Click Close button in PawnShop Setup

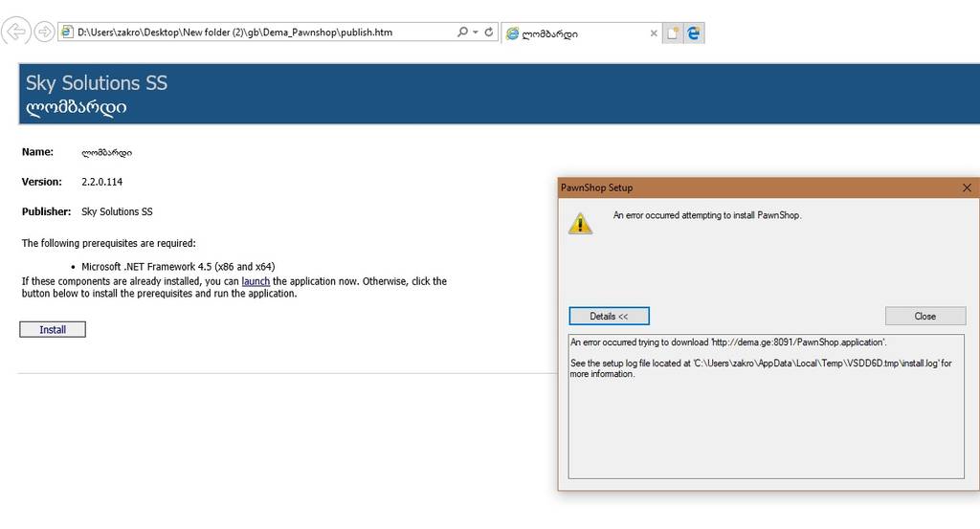click(925, 316)
